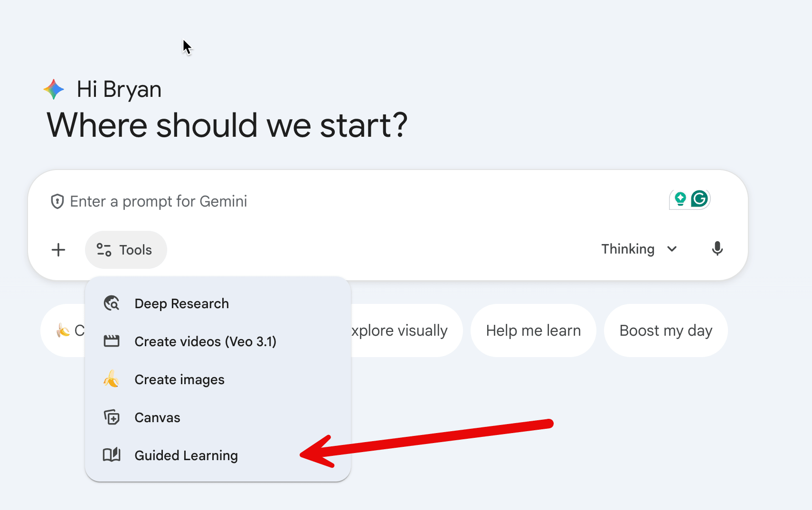812x510 pixels.
Task: Click the banana icon for Create images
Action: click(x=112, y=379)
